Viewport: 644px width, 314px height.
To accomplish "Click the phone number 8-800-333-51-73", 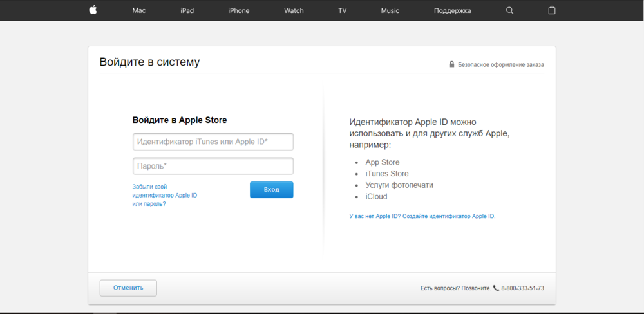I will 522,288.
